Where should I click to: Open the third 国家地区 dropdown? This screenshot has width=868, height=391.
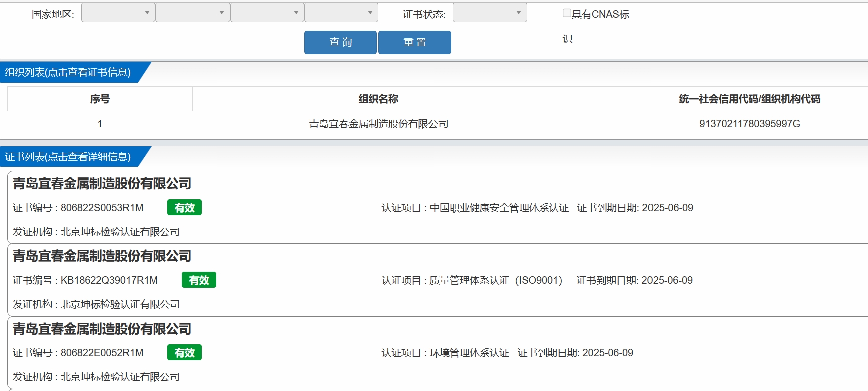click(267, 13)
